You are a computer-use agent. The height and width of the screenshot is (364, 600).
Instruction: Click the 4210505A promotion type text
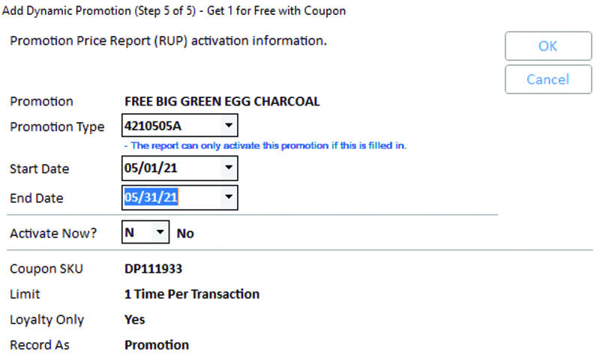pyautogui.click(x=153, y=126)
